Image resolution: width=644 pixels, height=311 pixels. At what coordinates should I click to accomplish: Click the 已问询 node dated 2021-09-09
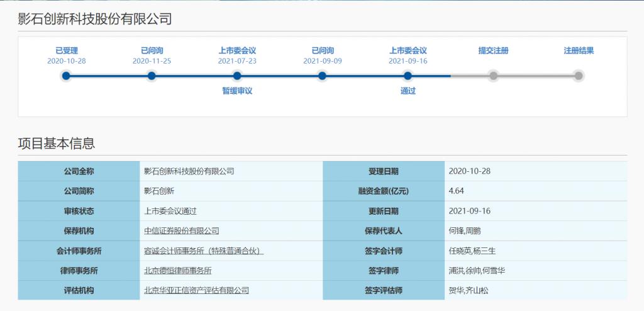tap(323, 76)
